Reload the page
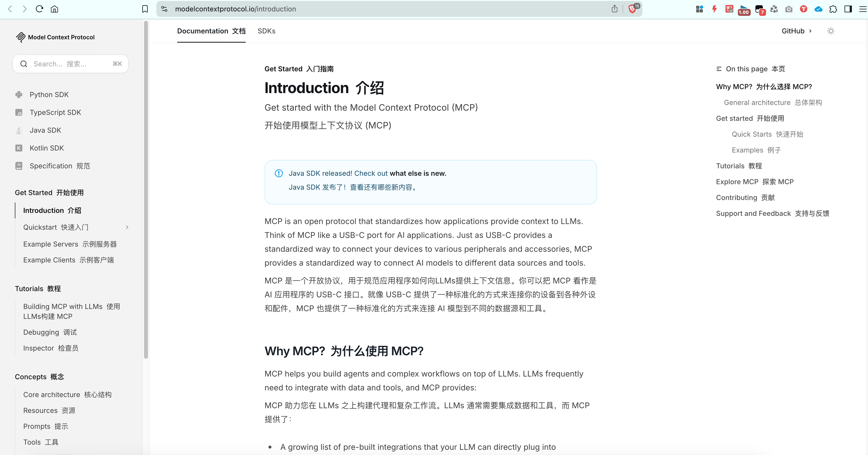868x455 pixels. point(39,9)
